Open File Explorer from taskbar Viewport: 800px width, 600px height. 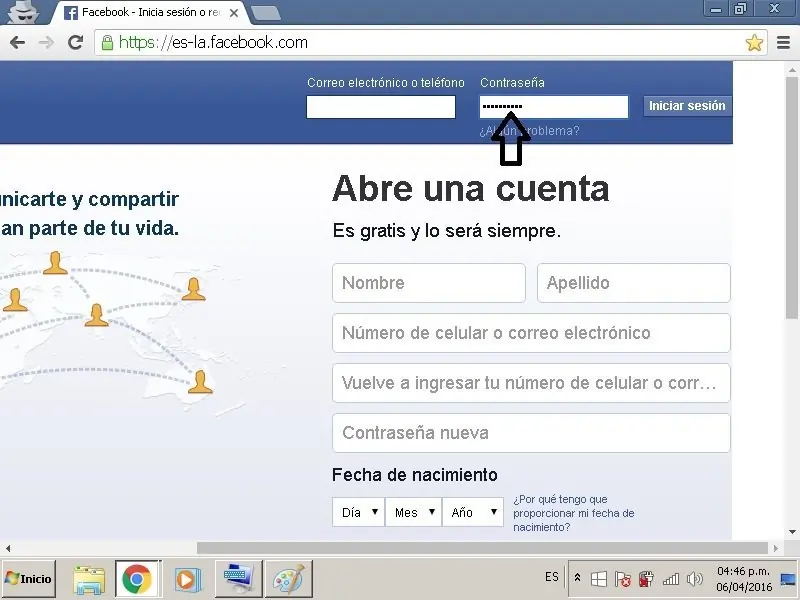[89, 580]
